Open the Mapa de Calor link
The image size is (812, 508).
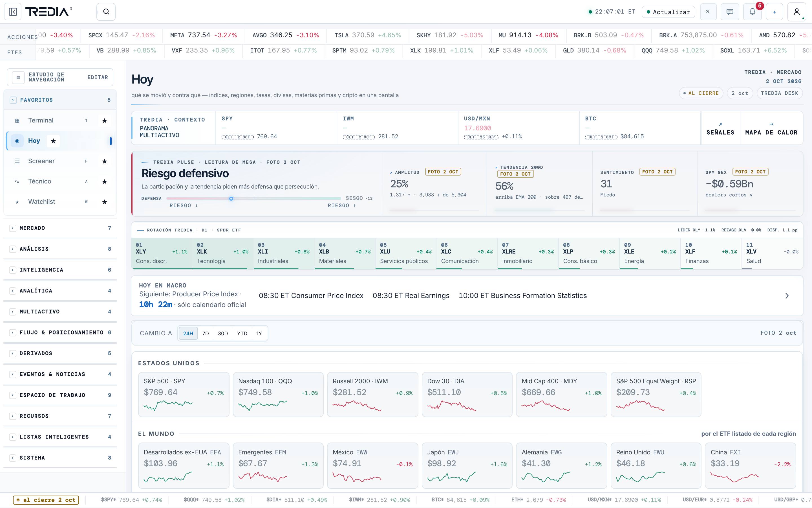(771, 128)
